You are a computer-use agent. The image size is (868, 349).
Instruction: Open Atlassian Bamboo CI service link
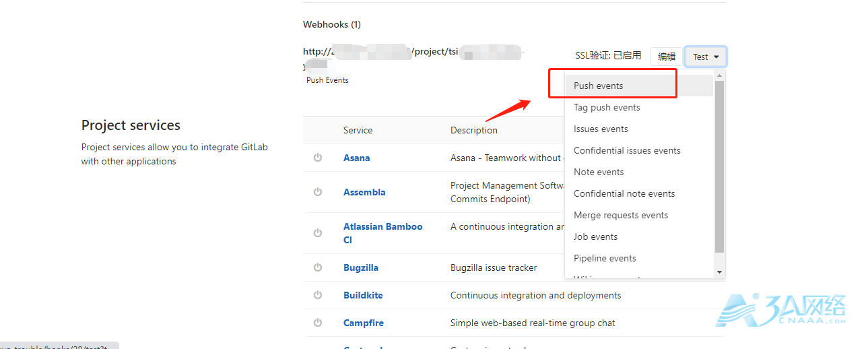tap(383, 233)
